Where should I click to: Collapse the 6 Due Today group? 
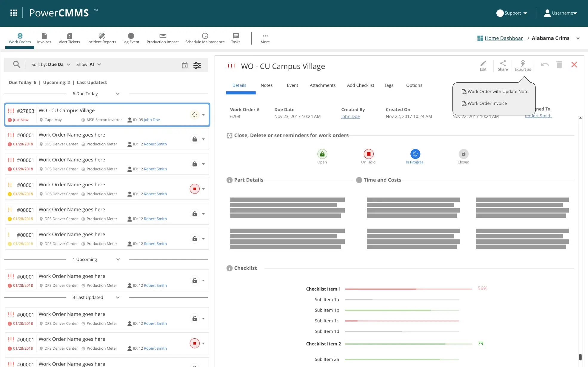click(x=118, y=93)
